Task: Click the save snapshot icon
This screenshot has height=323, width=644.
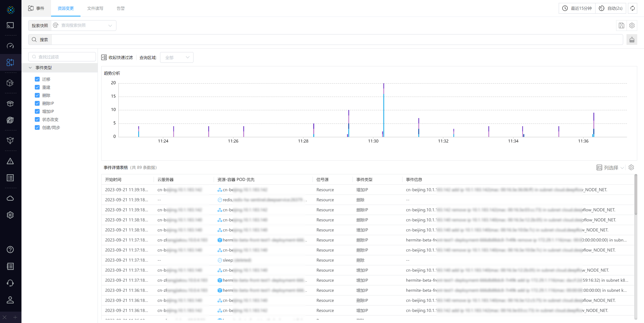Action: [x=621, y=25]
